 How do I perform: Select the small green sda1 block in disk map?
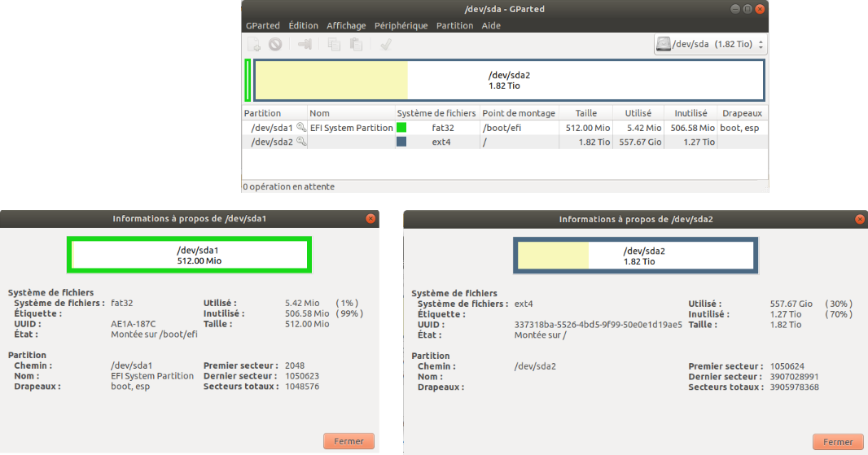click(x=248, y=81)
